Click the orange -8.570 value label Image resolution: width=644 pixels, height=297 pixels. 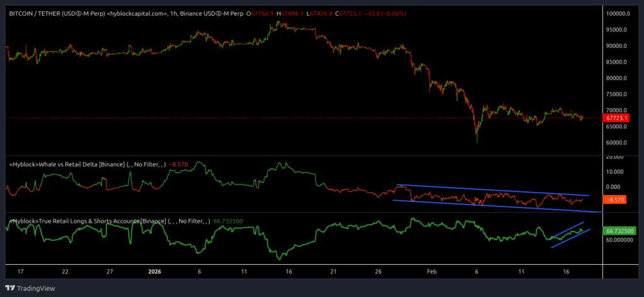[616, 199]
